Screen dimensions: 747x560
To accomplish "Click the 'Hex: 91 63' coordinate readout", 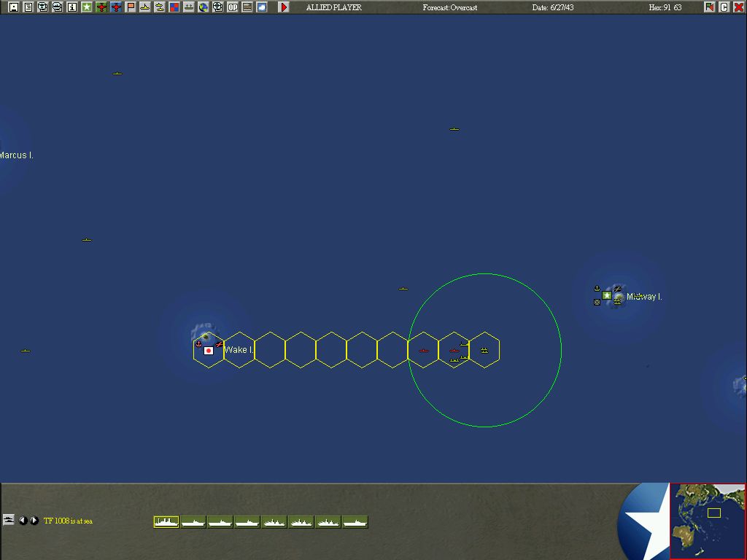I will pos(665,7).
